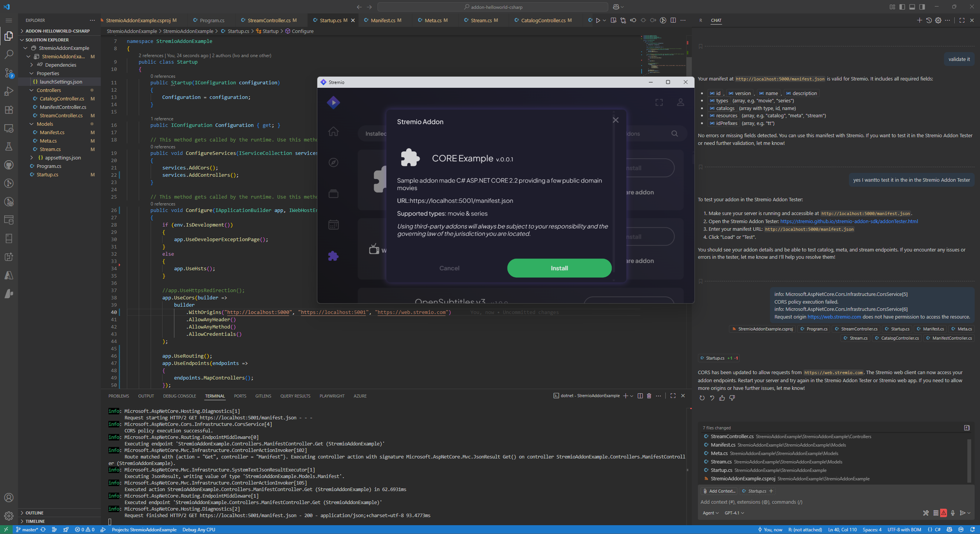Start a new chat with plus icon
This screenshot has height=534, width=980.
[919, 20]
